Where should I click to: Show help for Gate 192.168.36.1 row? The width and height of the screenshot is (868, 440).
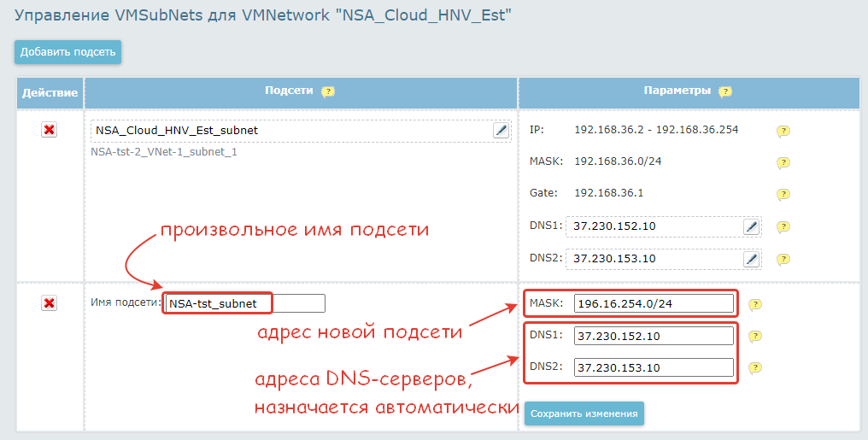click(783, 195)
